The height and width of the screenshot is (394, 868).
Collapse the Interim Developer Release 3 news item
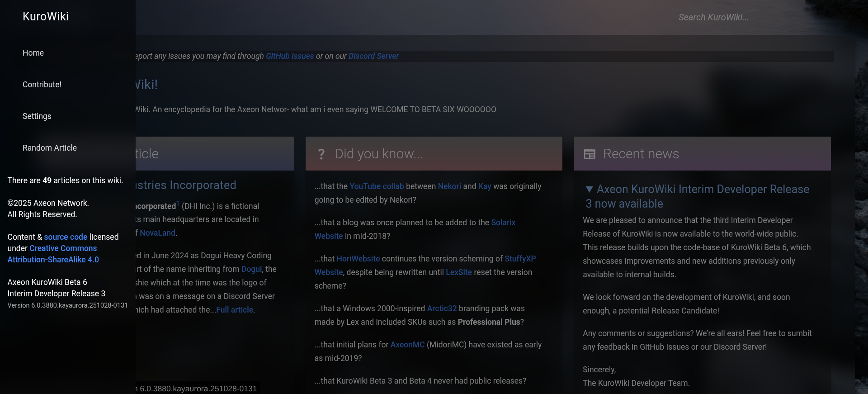[x=589, y=189]
